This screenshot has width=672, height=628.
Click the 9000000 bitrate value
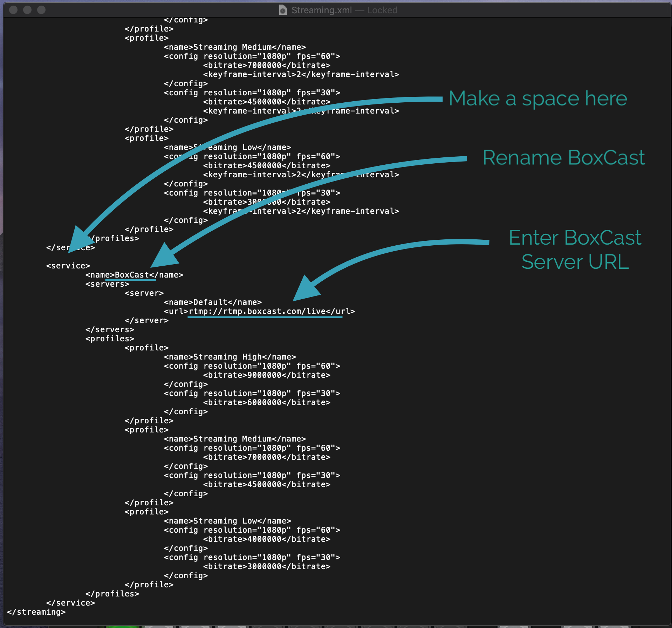click(264, 375)
